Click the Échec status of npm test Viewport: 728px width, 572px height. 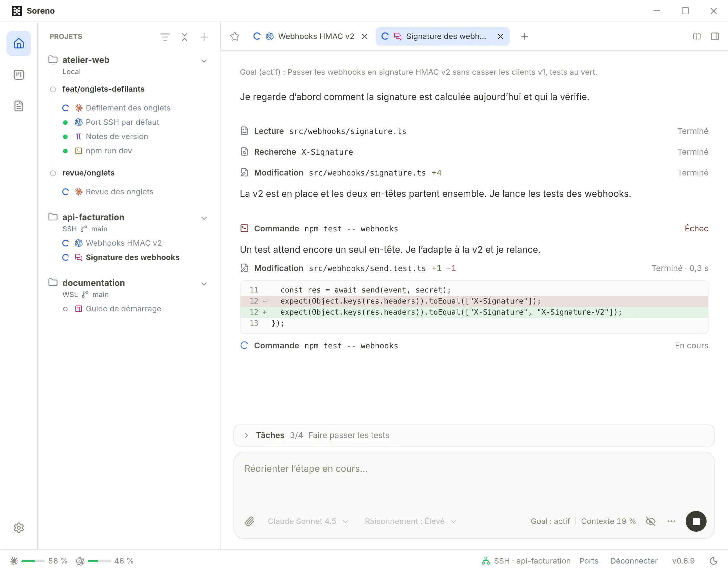[x=696, y=228]
